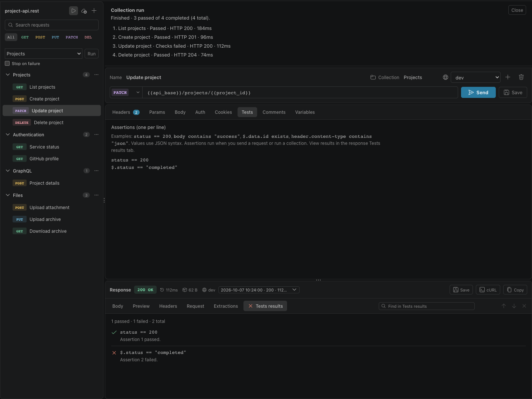Select the Delete project request

(52, 123)
